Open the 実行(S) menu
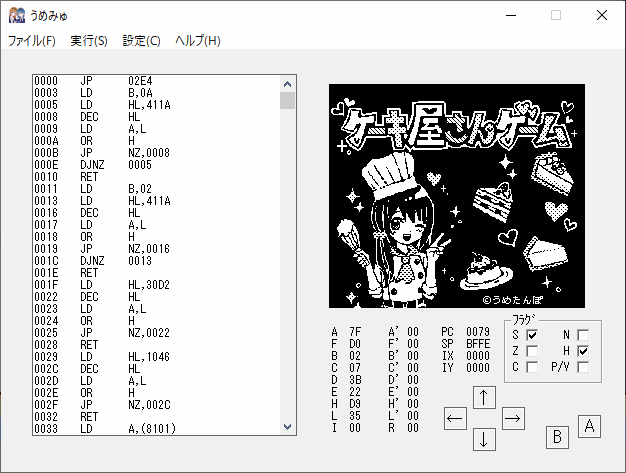 pos(89,41)
